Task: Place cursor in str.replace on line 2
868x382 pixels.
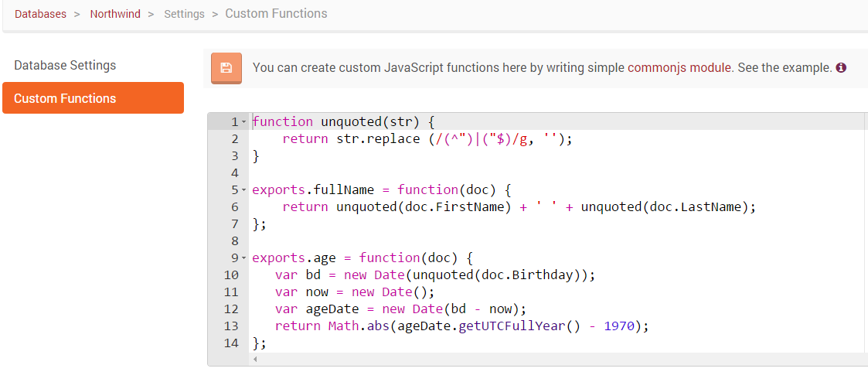Action: pos(378,139)
